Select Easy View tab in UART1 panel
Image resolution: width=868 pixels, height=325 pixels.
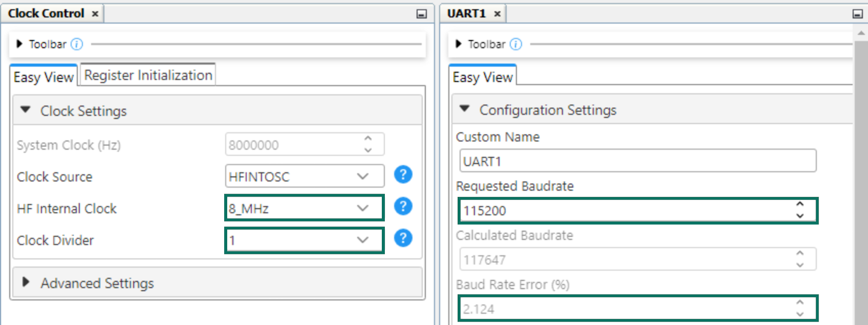482,77
